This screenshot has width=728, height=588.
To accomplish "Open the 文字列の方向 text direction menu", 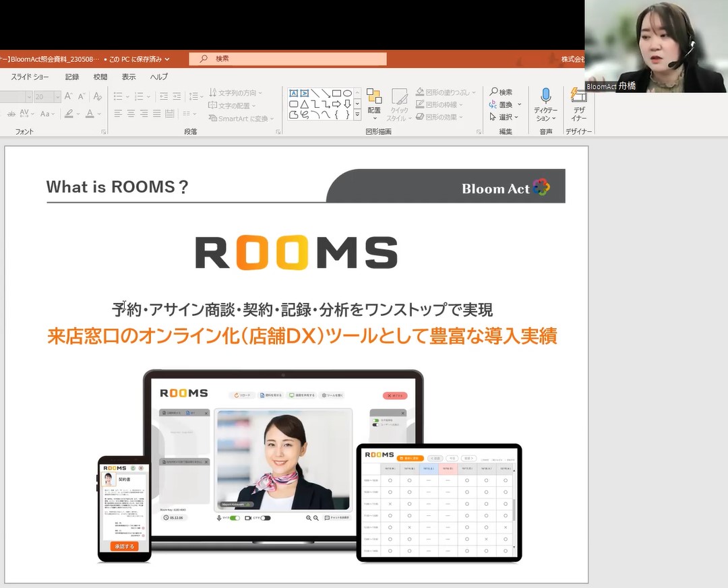I will pos(236,93).
